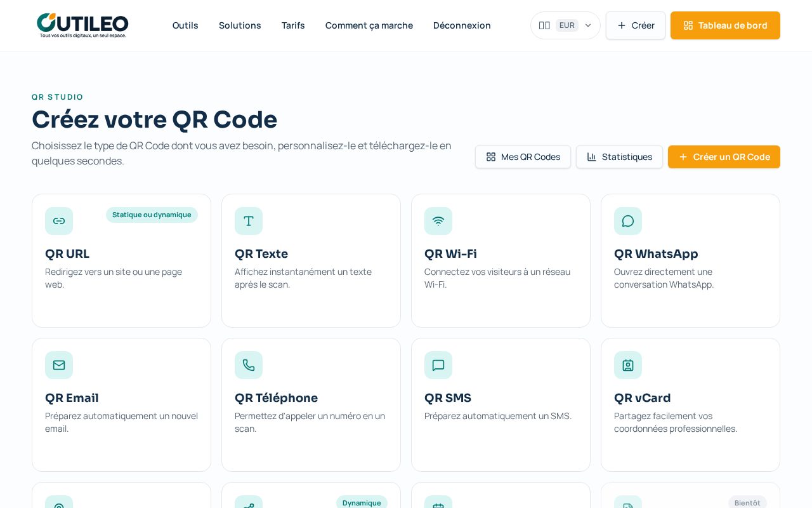Select the QR Texte icon
The height and width of the screenshot is (508, 812).
pos(249,221)
